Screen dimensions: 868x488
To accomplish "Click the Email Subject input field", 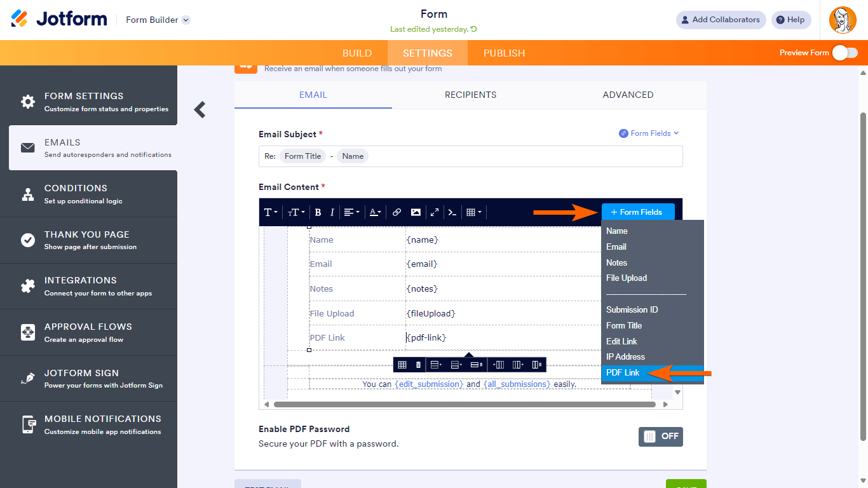I will [471, 156].
